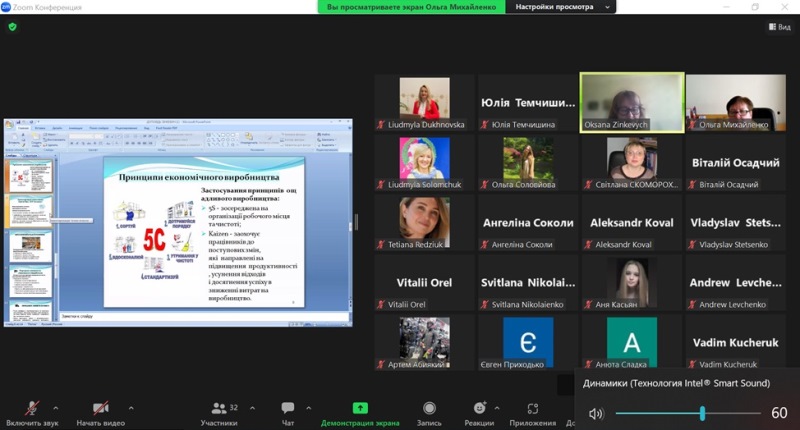Click the green Демонстрация экрана share icon
Screen dimensions: 800x430
pos(360,408)
